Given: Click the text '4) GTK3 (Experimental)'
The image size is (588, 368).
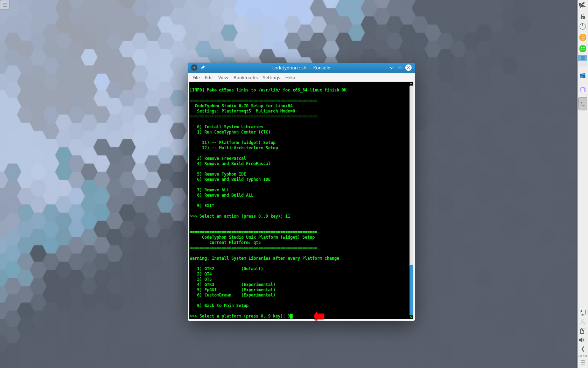Looking at the screenshot, I should pyautogui.click(x=236, y=285).
